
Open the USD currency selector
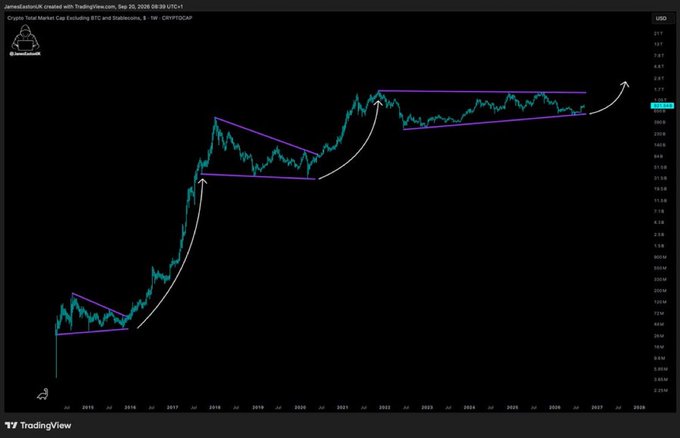tap(661, 19)
